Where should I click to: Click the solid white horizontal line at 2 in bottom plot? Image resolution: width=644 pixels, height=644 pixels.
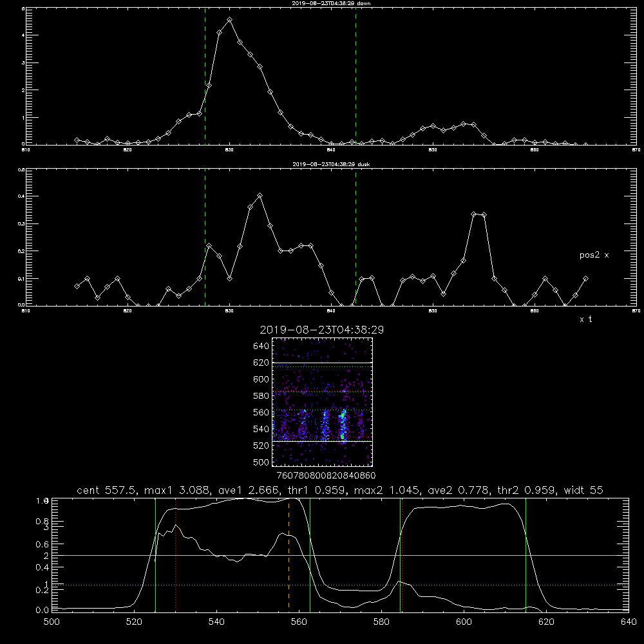(x=340, y=555)
